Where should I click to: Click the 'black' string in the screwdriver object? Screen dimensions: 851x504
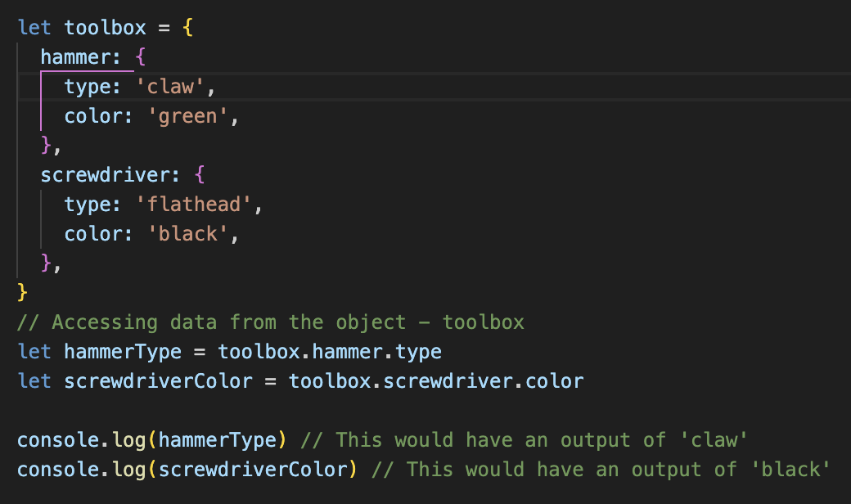pyautogui.click(x=187, y=234)
